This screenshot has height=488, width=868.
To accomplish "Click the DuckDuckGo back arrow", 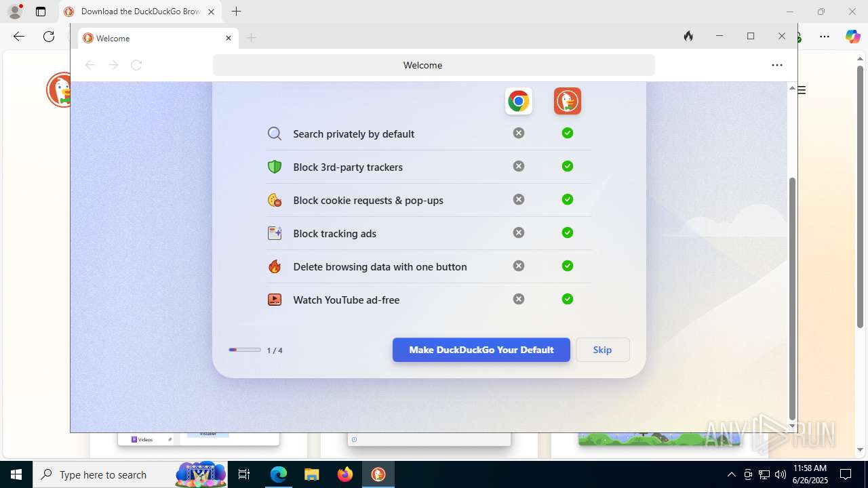I will [x=90, y=65].
